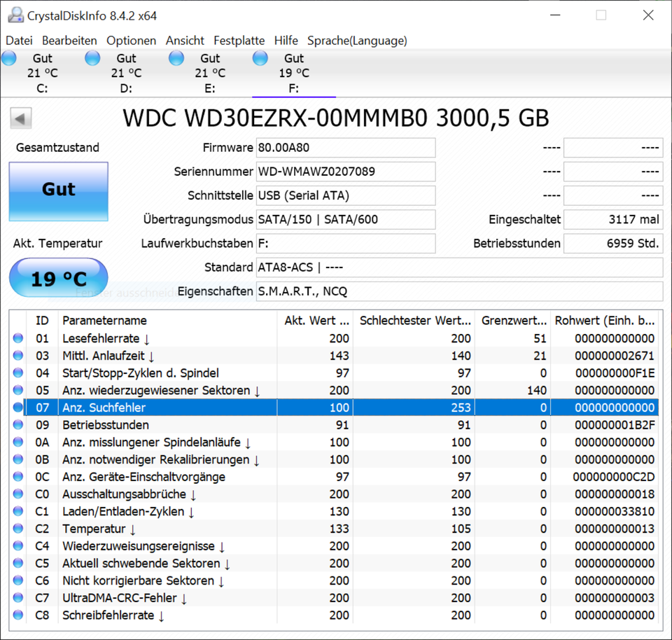Click status dot of Mittl. Anlaufzeit row

(x=18, y=356)
